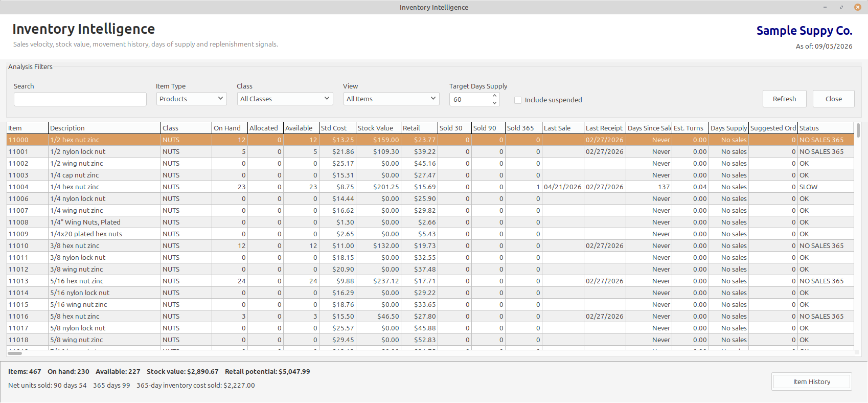The image size is (868, 403).
Task: Open the Item Type Products dropdown
Action: point(192,99)
